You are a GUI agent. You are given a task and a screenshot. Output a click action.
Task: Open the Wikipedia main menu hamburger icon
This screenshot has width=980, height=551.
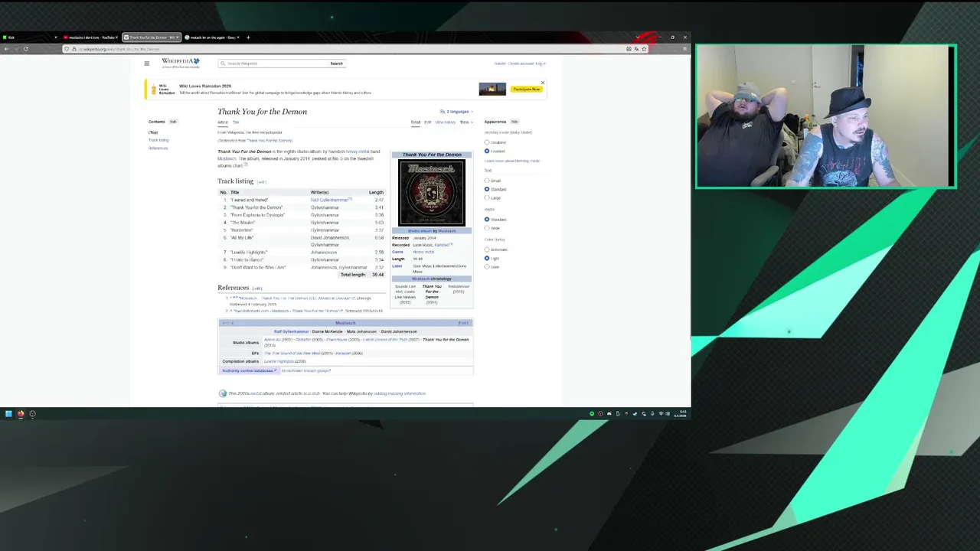coord(147,64)
